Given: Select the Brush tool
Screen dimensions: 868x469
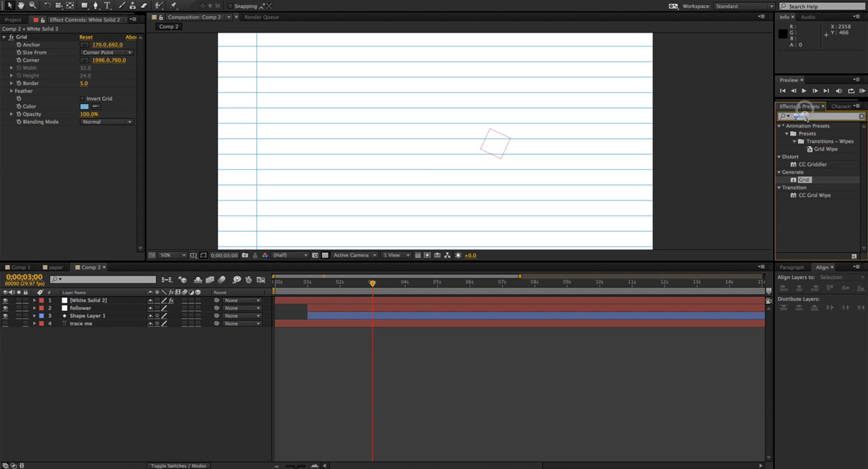Looking at the screenshot, I should click(x=121, y=6).
